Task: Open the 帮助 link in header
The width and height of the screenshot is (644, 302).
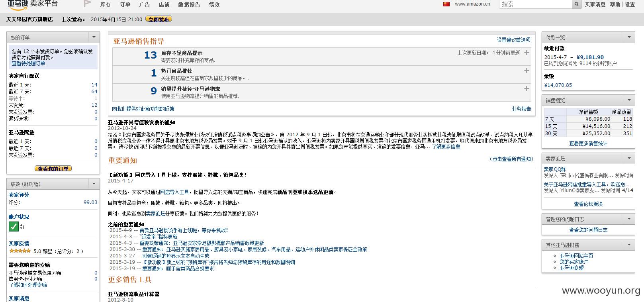Action: point(615,4)
